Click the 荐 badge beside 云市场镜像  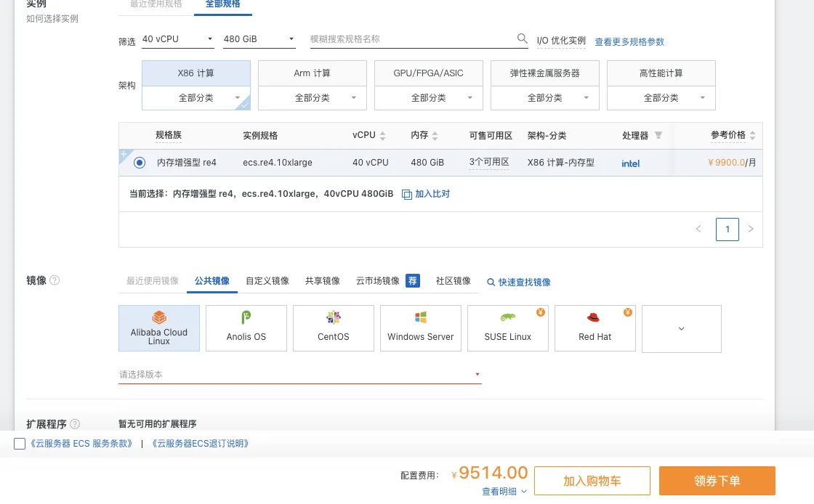tap(413, 280)
